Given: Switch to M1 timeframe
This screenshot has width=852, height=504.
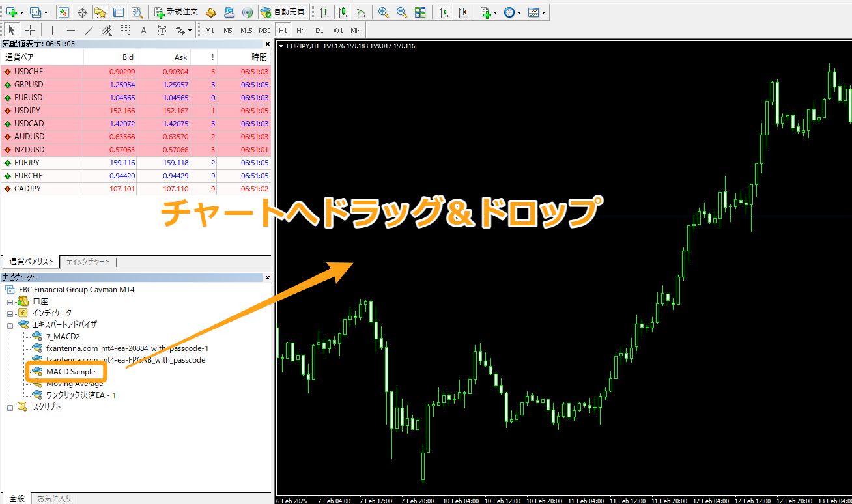Looking at the screenshot, I should [x=209, y=30].
